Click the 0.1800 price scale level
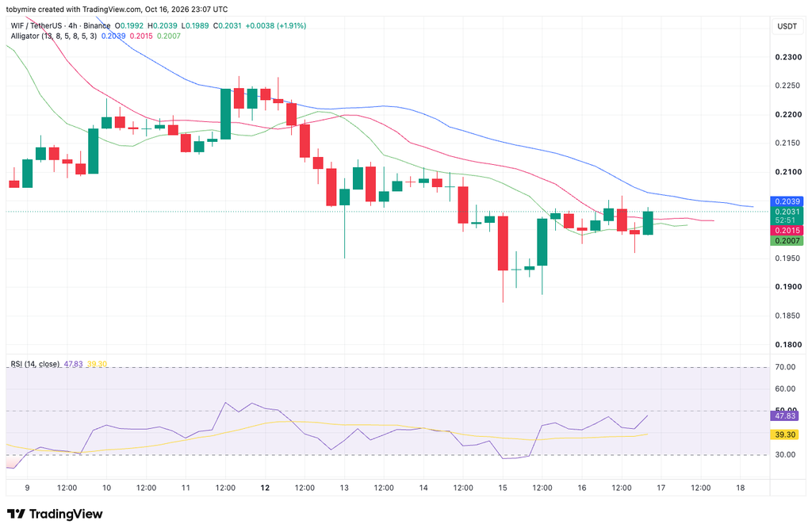This screenshot has width=812, height=532. 788,344
